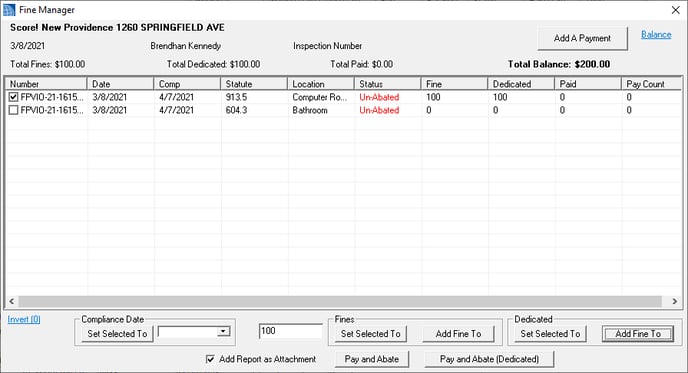688x373 pixels.
Task: Click Dedicated Set Selected To button
Action: click(x=550, y=334)
